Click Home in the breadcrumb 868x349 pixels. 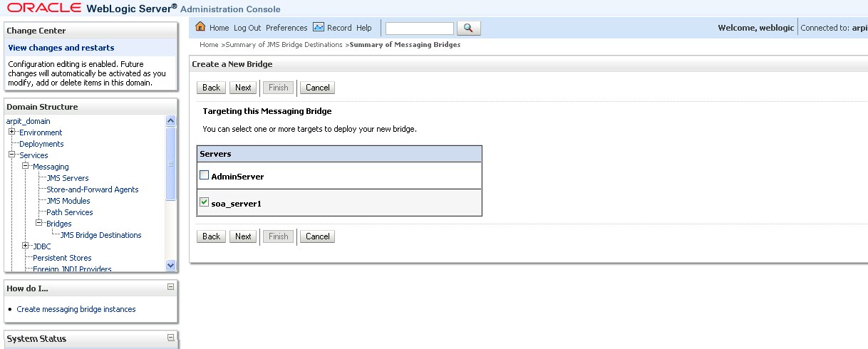[209, 45]
